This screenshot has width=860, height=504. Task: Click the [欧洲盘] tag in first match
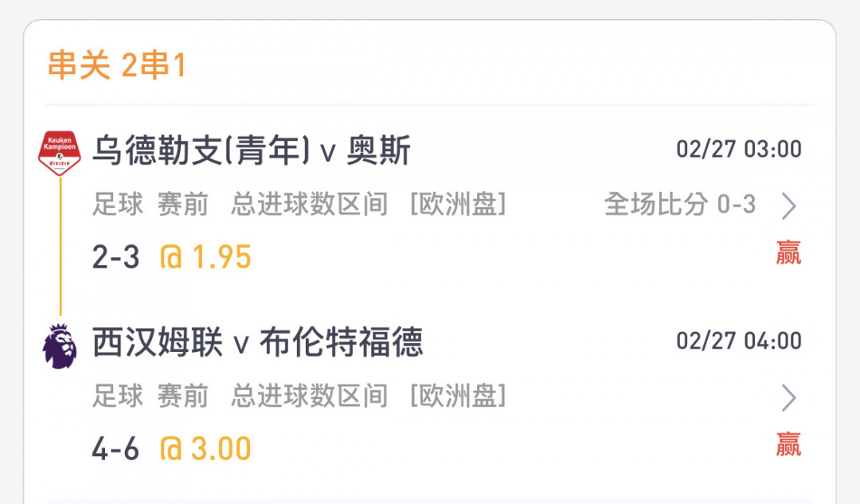[x=459, y=205]
